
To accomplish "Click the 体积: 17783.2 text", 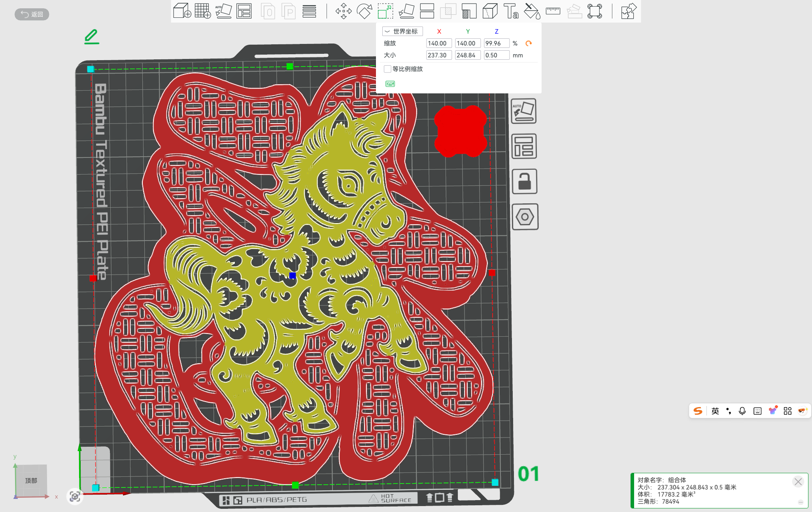I will [667, 494].
